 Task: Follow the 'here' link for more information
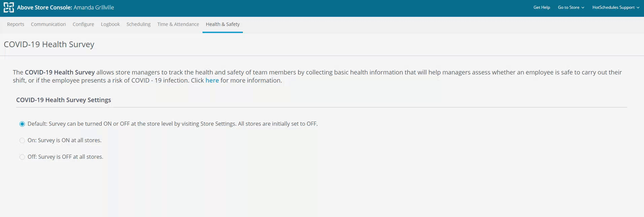tap(212, 81)
